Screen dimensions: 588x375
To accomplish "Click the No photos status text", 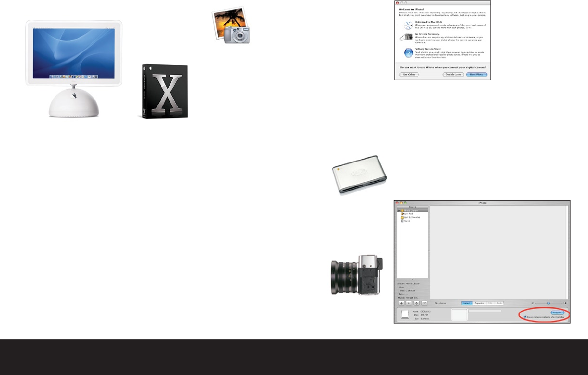I will tap(440, 303).
